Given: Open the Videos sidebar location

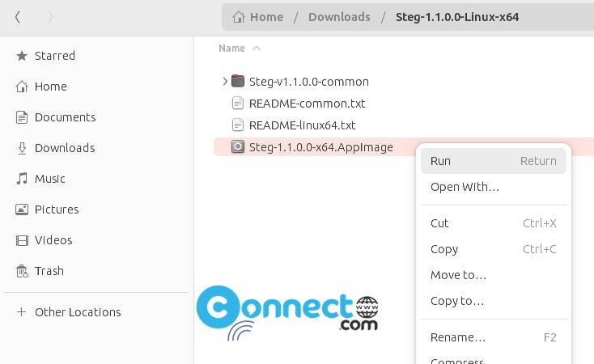Looking at the screenshot, I should click(44, 239).
